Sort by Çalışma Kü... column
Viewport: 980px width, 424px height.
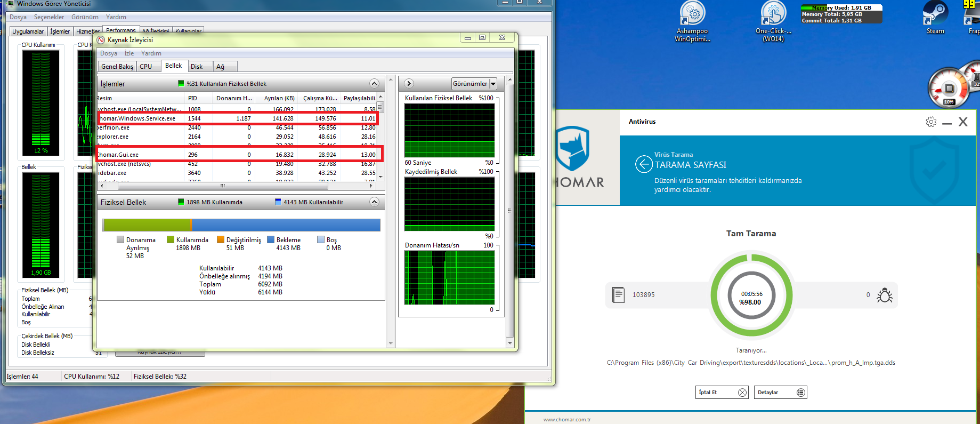pyautogui.click(x=319, y=98)
